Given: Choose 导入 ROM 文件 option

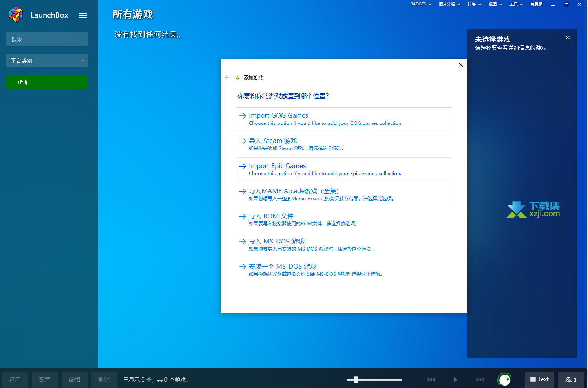Looking at the screenshot, I should [x=344, y=220].
